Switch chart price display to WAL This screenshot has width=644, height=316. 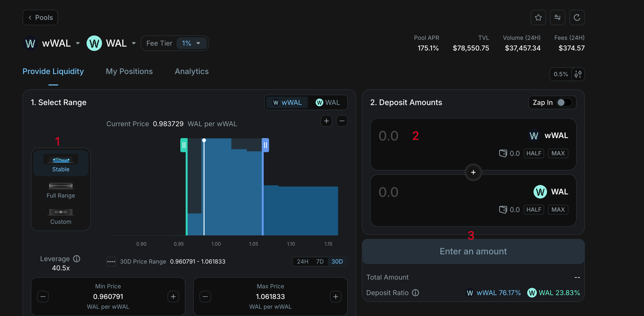tap(327, 102)
